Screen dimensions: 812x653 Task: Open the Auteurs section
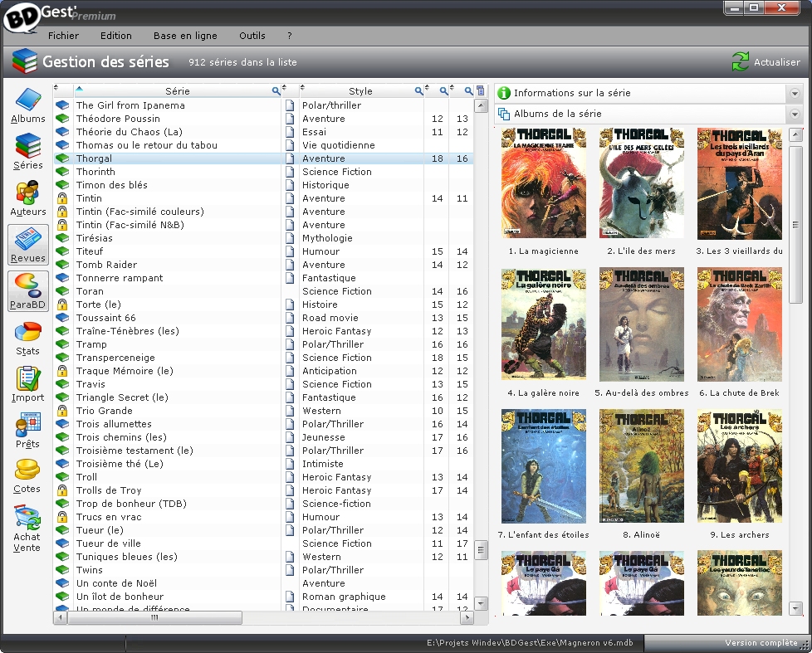pyautogui.click(x=28, y=198)
